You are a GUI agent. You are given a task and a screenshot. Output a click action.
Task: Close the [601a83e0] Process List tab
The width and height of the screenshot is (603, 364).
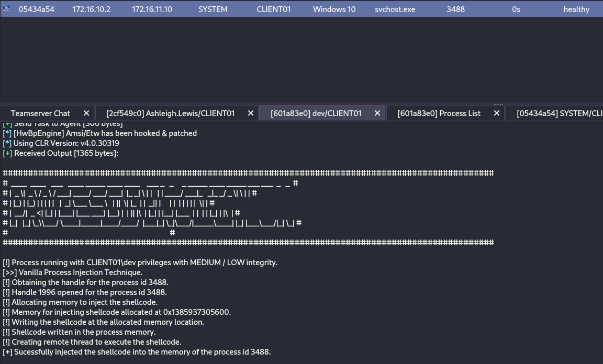497,113
